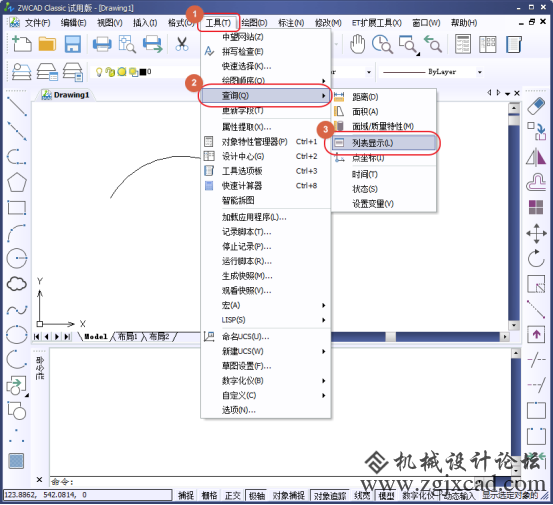Select the Array tool
Image resolution: width=553 pixels, height=505 pixels.
536,207
